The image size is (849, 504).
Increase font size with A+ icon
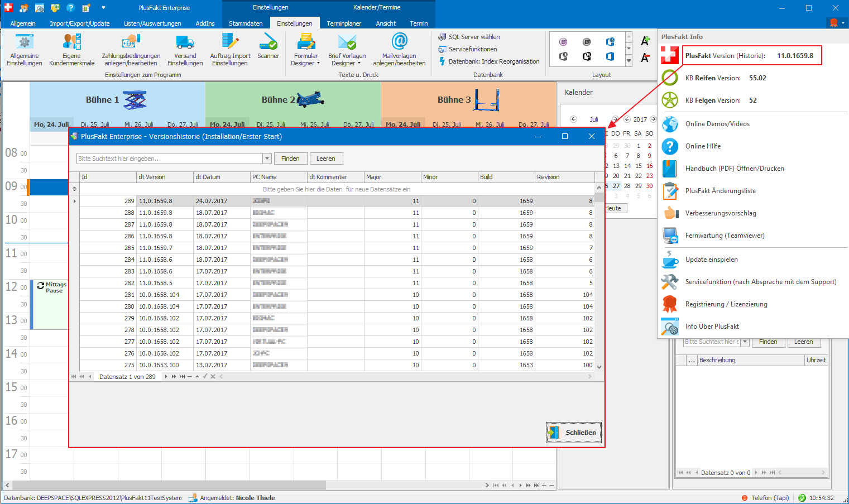click(x=645, y=41)
